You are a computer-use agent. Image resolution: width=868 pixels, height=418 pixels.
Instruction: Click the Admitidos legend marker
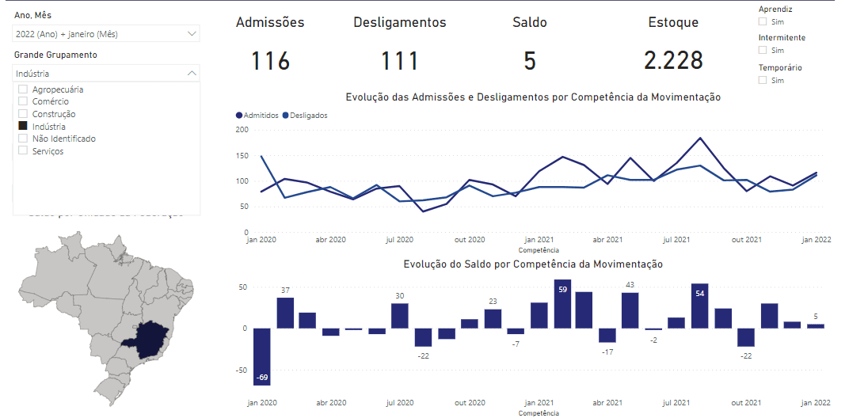pyautogui.click(x=240, y=116)
